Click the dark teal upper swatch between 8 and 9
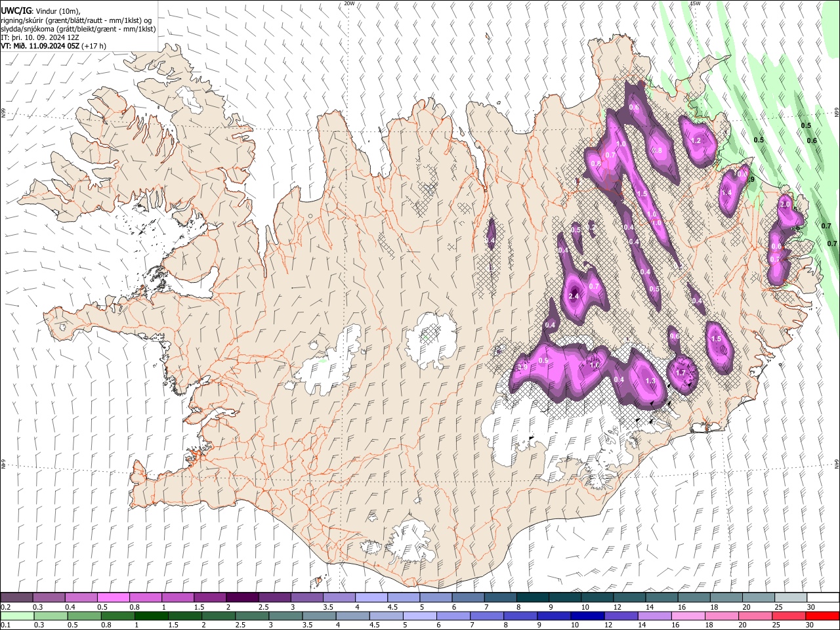The image size is (840, 630). [x=533, y=597]
